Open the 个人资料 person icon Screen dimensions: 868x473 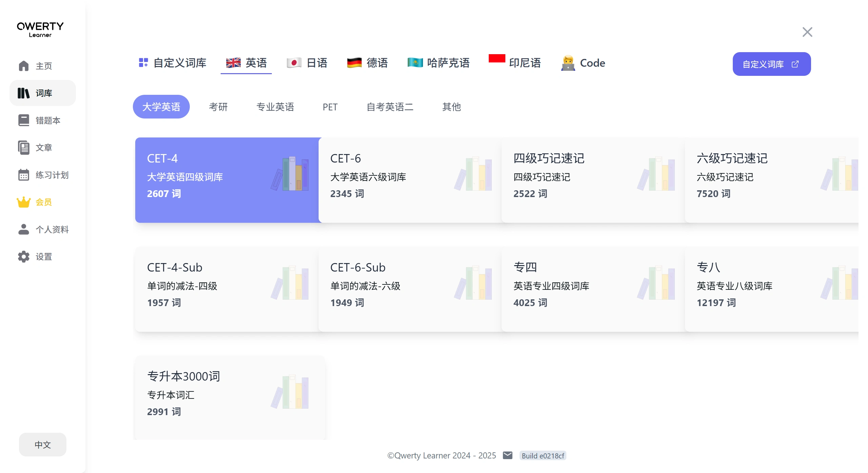[24, 229]
